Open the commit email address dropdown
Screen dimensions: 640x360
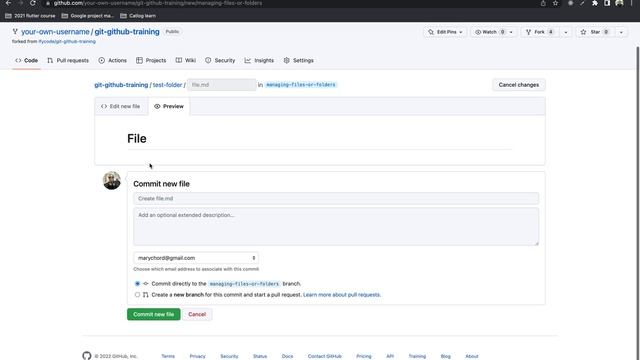pos(196,258)
